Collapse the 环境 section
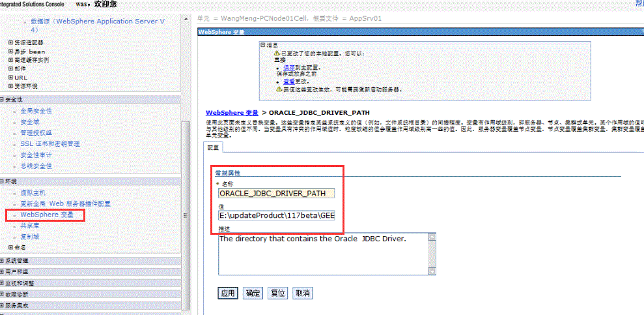Screen dimensions: 644x315 click(3, 181)
